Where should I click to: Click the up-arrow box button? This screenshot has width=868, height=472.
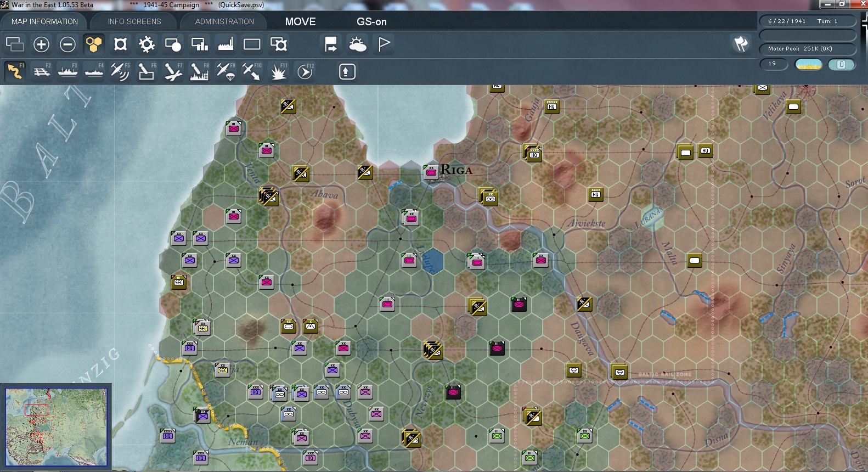point(347,71)
